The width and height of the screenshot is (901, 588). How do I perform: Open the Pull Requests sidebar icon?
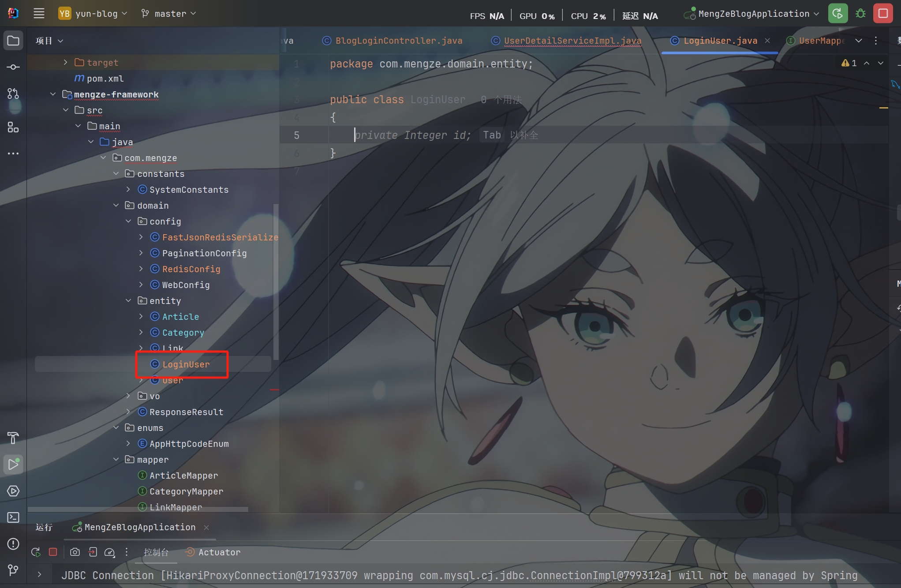tap(13, 94)
